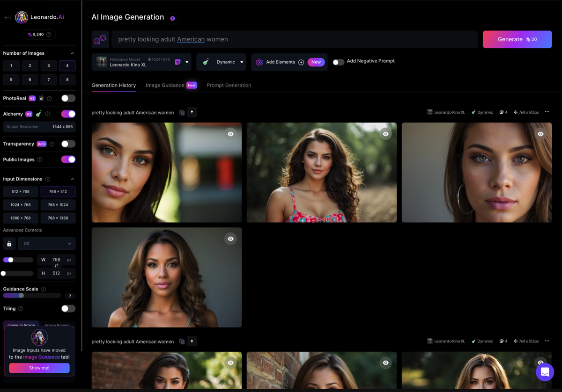Screen dimensions: 562x392
Task: Switch to the Image Guidance tab
Action: [165, 86]
